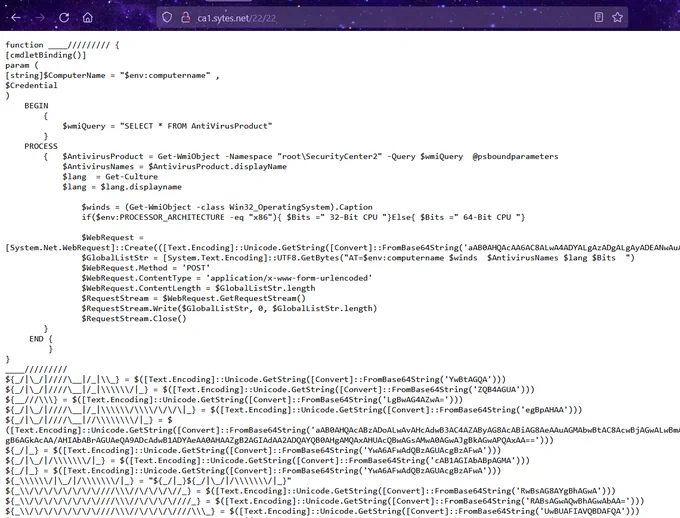This screenshot has width=680, height=518.
Task: Bookmark this page with the star
Action: pos(618,17)
